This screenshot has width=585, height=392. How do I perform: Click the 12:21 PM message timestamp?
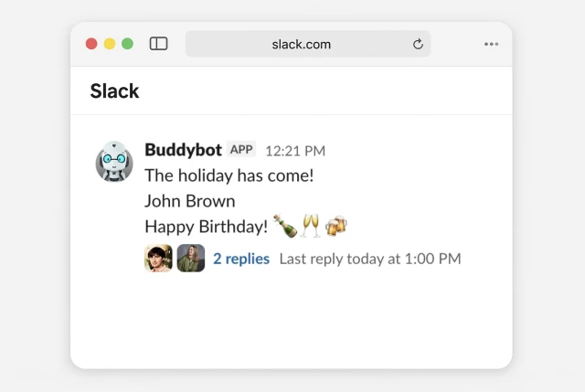295,151
